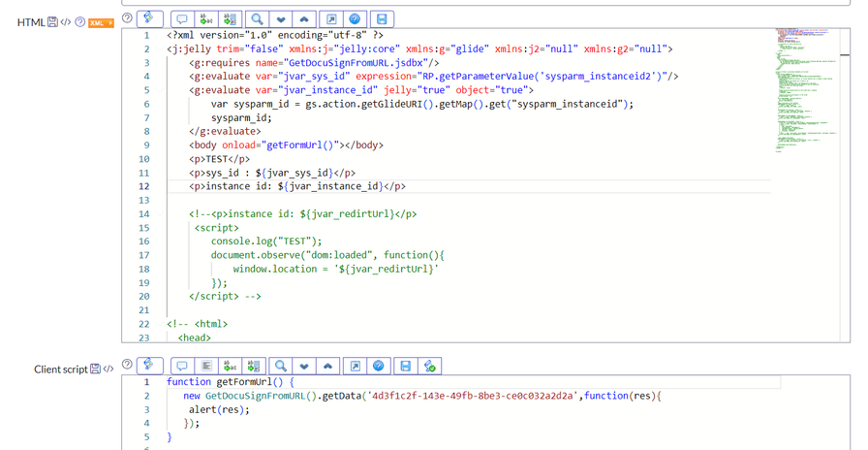Click the save disk in Client script toolbar

(x=405, y=366)
